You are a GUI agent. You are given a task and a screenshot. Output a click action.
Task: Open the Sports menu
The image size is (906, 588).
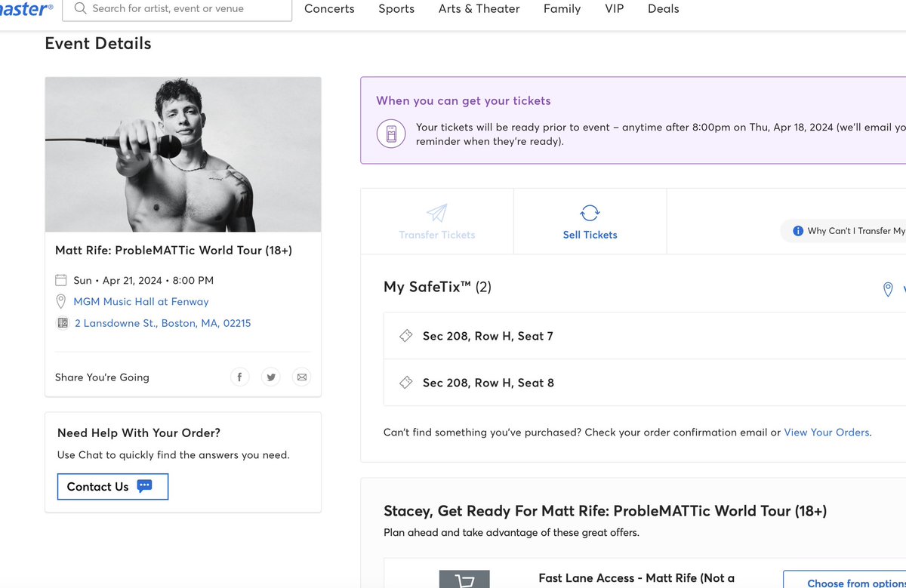(x=396, y=9)
